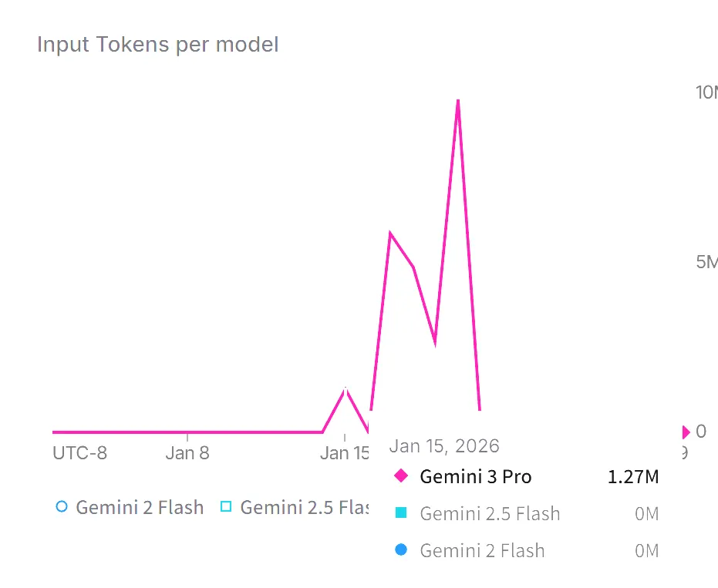Viewport: 718px width, 588px height.
Task: Click the cyan square icon in the tooltip
Action: (400, 513)
